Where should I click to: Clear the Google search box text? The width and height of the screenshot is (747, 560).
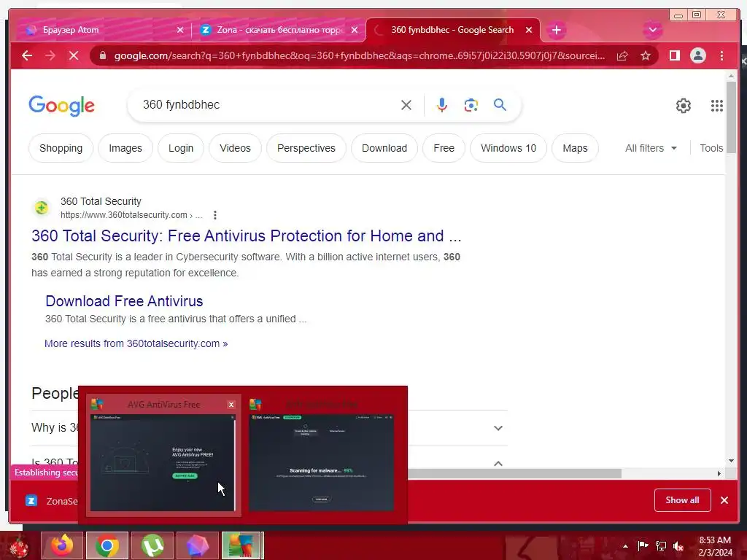point(406,105)
